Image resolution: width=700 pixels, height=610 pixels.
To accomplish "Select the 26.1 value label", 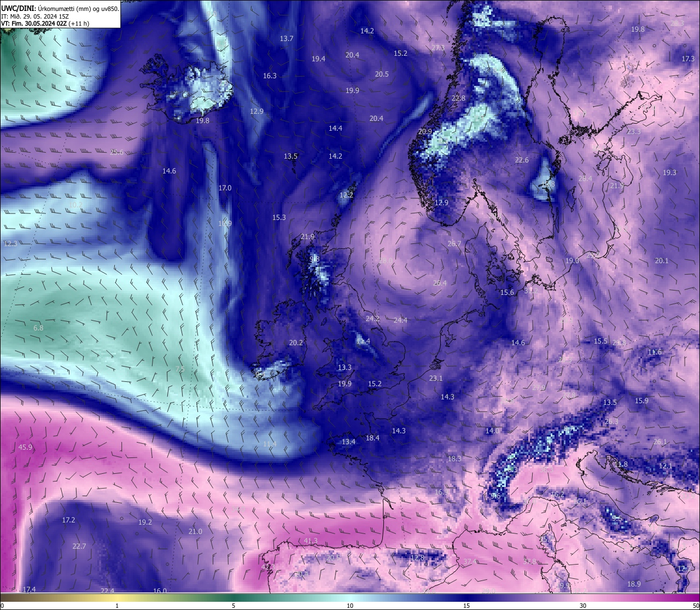I will (x=660, y=441).
